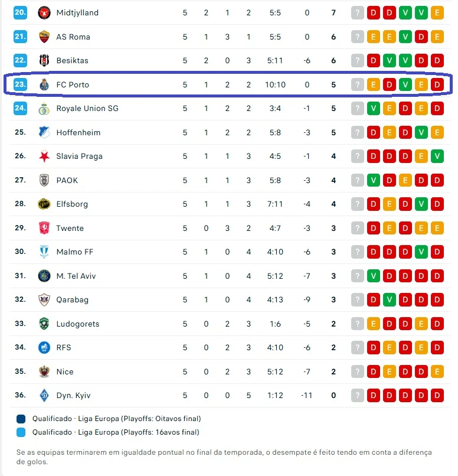This screenshot has height=476, width=458.
Task: Click the Dyn. Kyiv diamond crest
Action: 44,395
